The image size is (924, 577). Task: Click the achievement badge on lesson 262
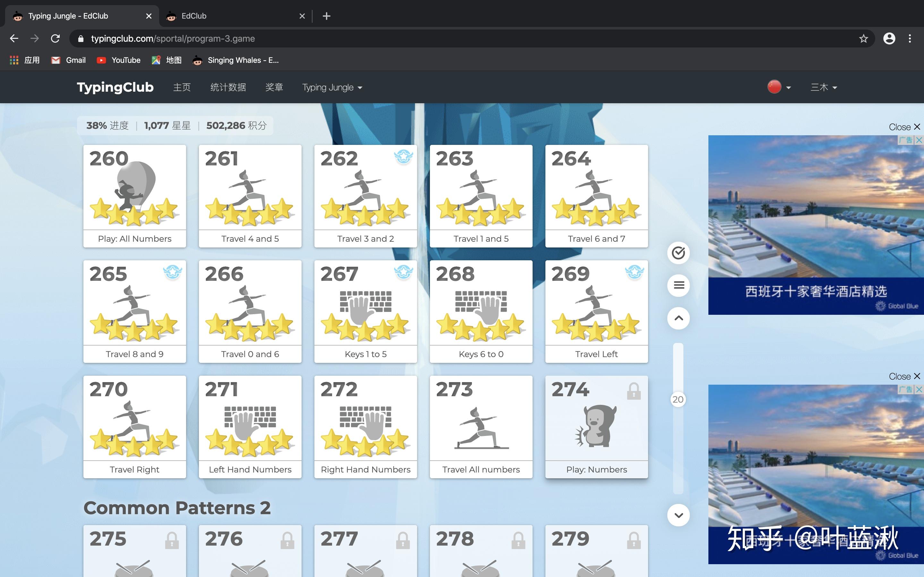click(x=403, y=158)
